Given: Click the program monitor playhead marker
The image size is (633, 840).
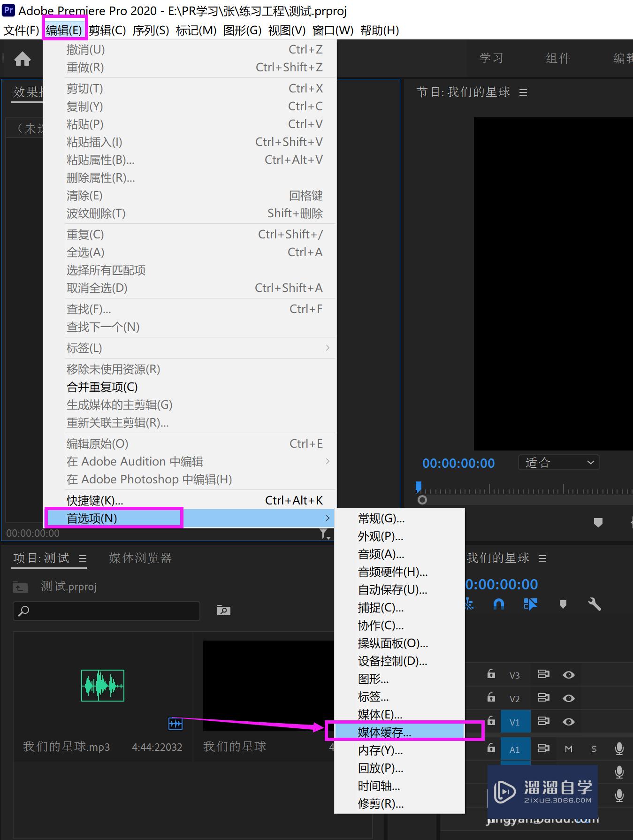Looking at the screenshot, I should point(419,487).
